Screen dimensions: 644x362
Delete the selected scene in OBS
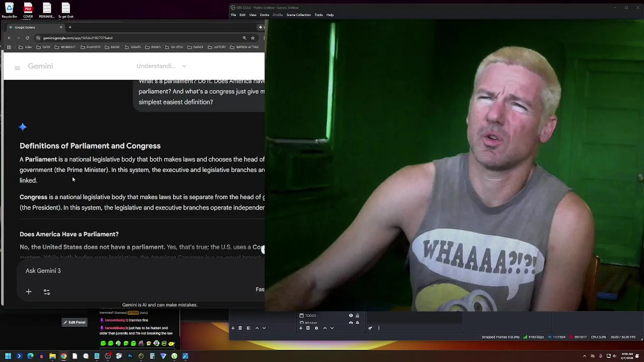coord(240,328)
